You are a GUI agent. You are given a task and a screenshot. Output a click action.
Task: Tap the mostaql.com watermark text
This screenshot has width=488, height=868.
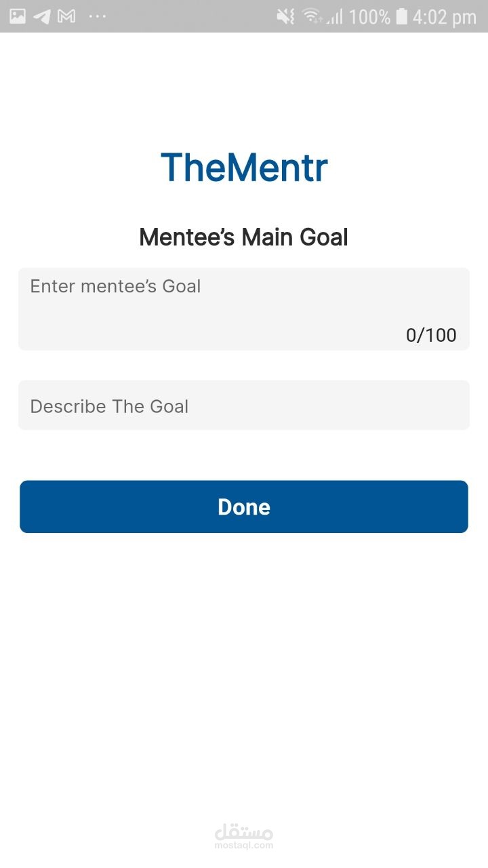coord(244,846)
